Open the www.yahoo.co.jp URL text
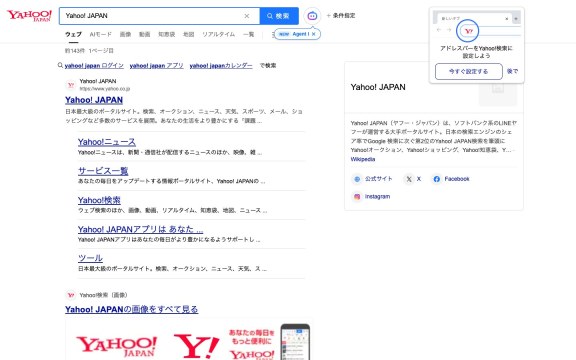This screenshot has width=576, height=360. [105, 89]
